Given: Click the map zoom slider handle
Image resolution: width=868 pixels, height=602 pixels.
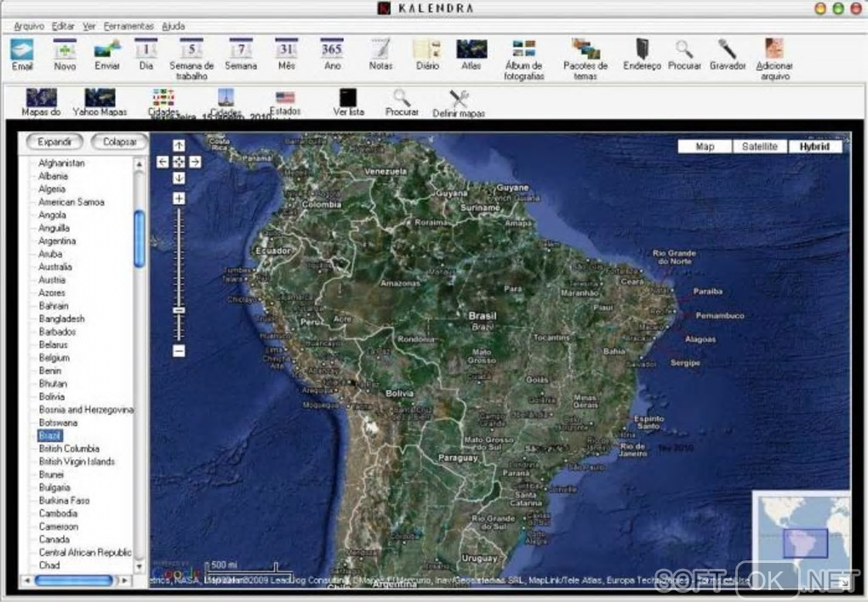Looking at the screenshot, I should tap(179, 310).
